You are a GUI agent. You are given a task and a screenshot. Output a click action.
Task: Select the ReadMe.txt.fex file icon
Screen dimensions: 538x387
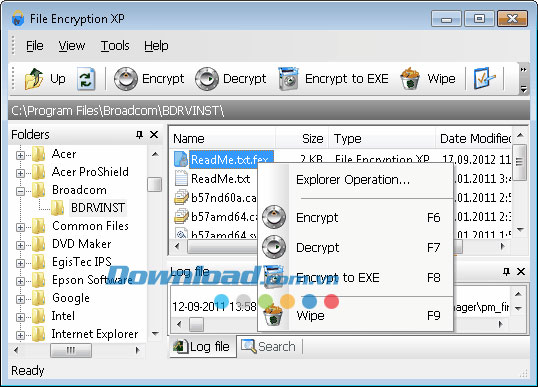[x=181, y=159]
